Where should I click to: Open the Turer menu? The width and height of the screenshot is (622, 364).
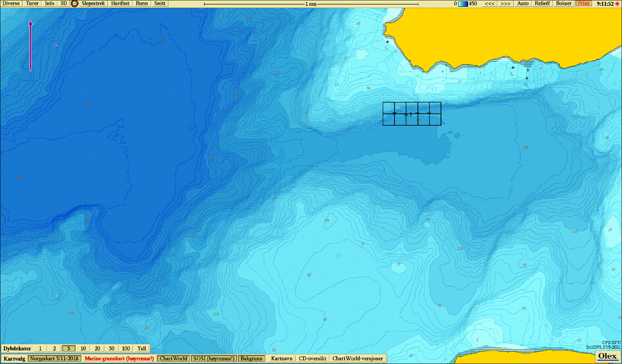coord(32,4)
